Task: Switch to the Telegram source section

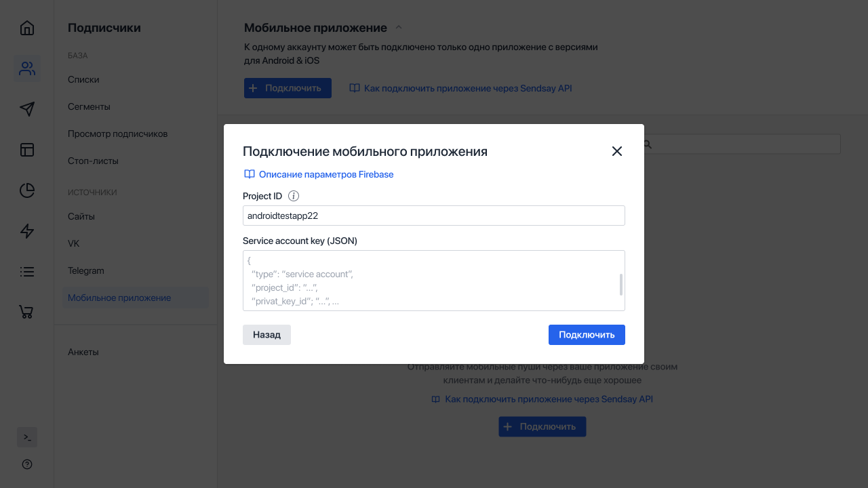Action: 86,270
